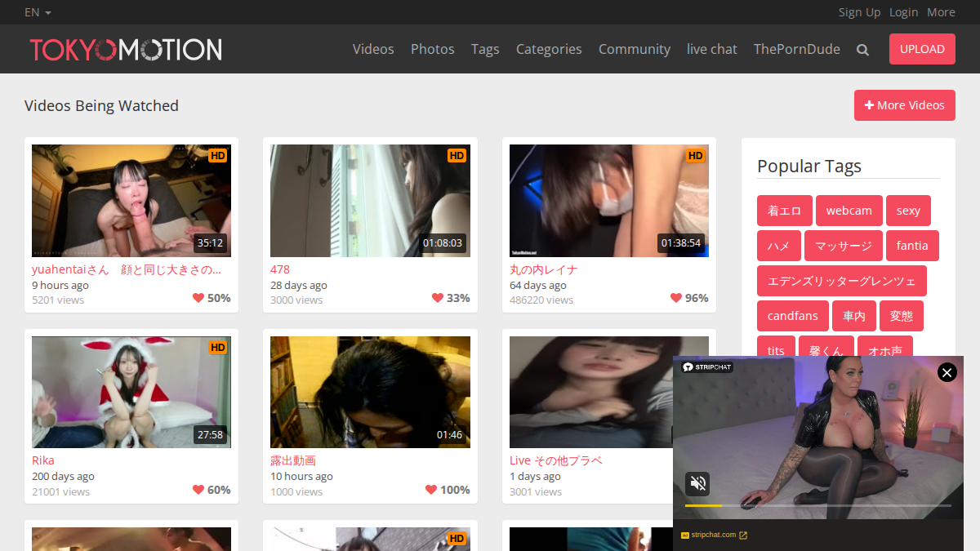Image resolution: width=980 pixels, height=551 pixels.
Task: Open the EN language dropdown
Action: [38, 12]
